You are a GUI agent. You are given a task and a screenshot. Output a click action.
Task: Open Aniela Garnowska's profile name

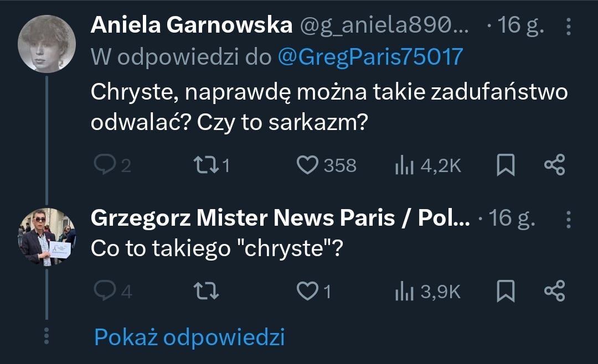pos(191,25)
